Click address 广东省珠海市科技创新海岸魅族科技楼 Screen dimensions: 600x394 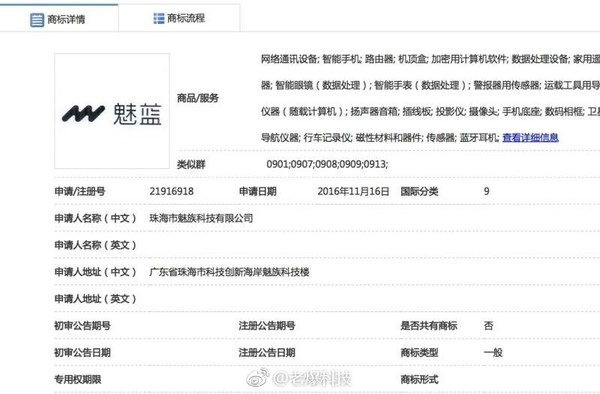[229, 272]
